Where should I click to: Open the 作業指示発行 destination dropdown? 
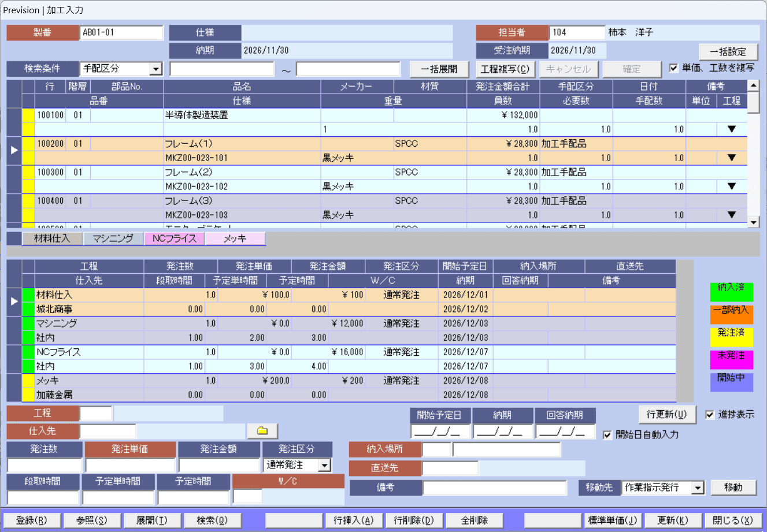pyautogui.click(x=698, y=488)
